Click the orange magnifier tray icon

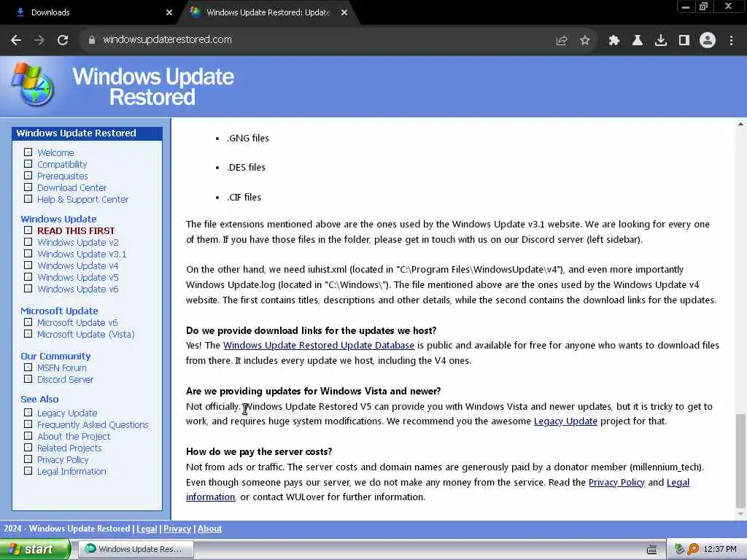coord(693,550)
